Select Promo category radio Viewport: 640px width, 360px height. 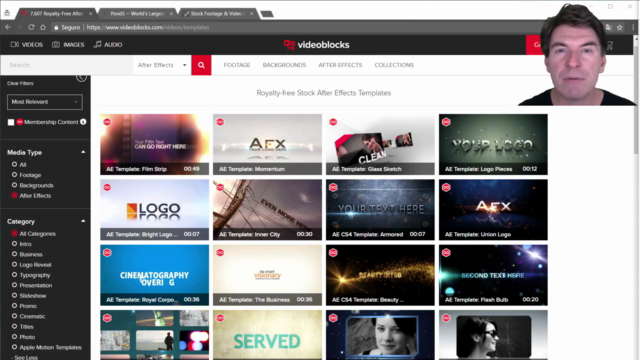14,306
